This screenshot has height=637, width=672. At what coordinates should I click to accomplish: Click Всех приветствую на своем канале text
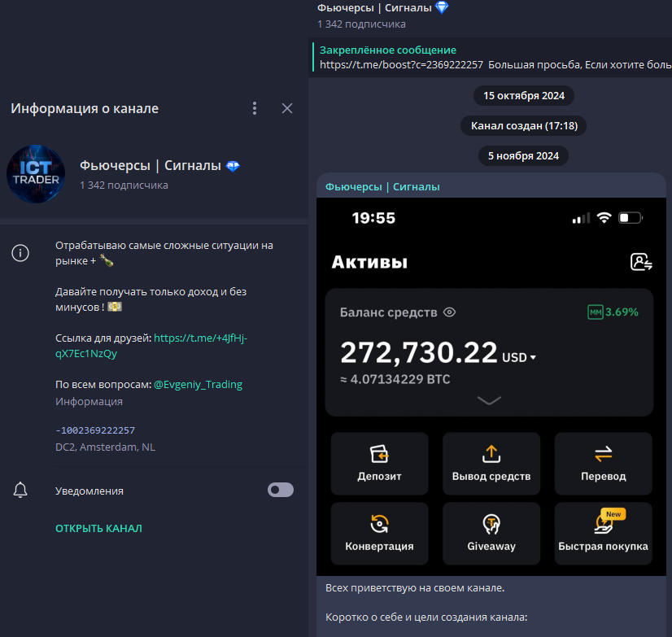coord(415,588)
